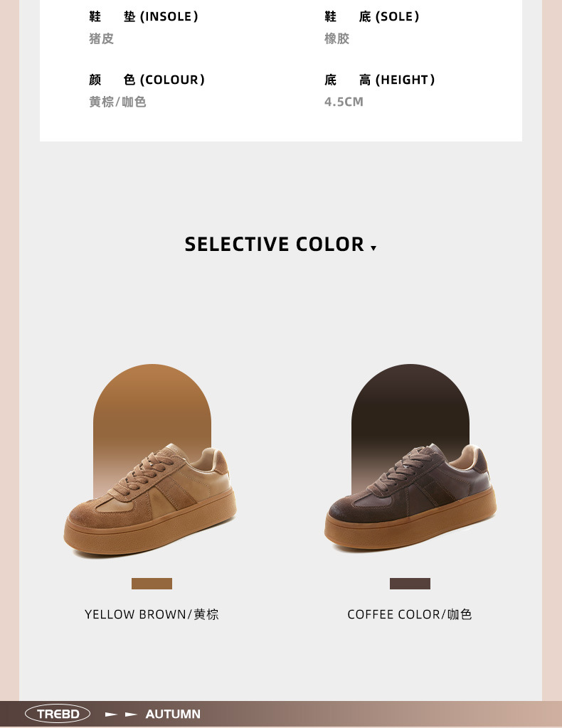Click the YELLOW BROWN/黄棕 label

pyautogui.click(x=152, y=614)
